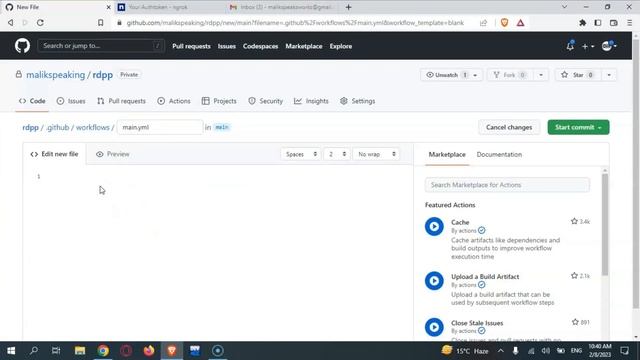Switch to the Issues repository tab
This screenshot has width=640, height=360.
tap(71, 101)
